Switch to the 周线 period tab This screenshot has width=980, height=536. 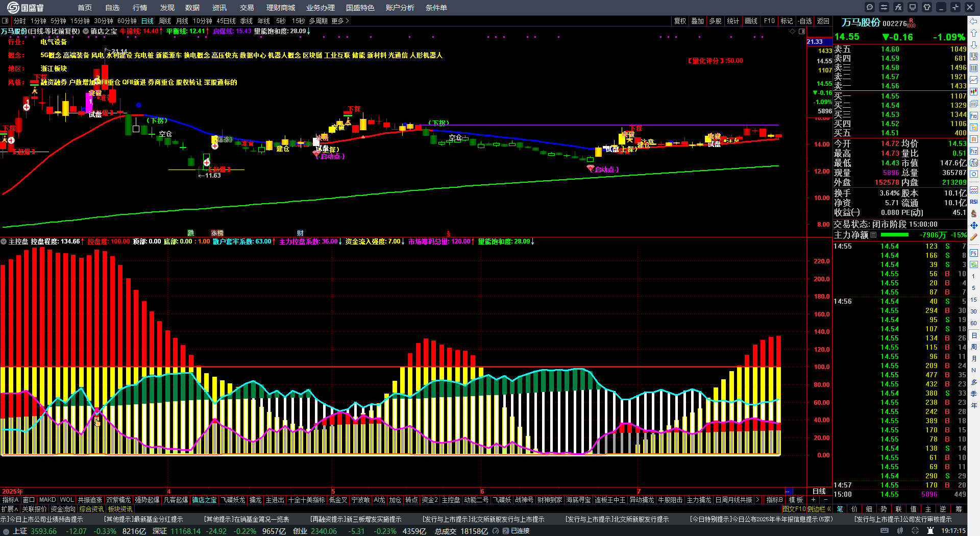tap(165, 21)
